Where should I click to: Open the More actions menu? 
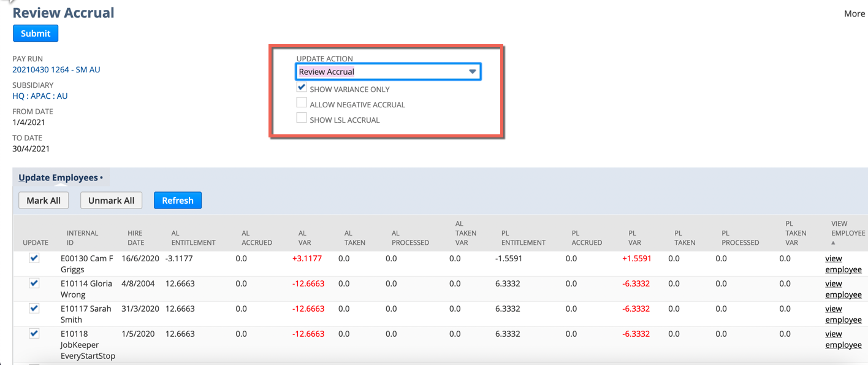pyautogui.click(x=854, y=13)
